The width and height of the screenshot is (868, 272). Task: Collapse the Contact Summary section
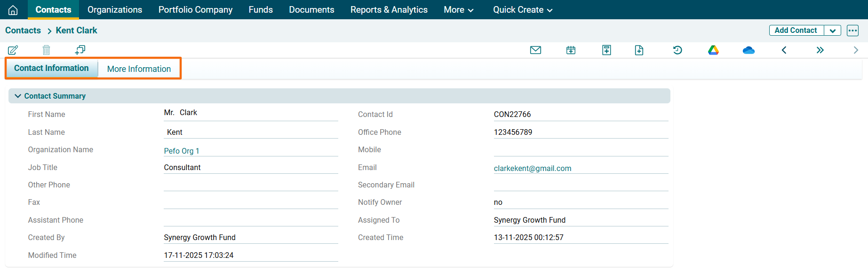pyautogui.click(x=18, y=96)
